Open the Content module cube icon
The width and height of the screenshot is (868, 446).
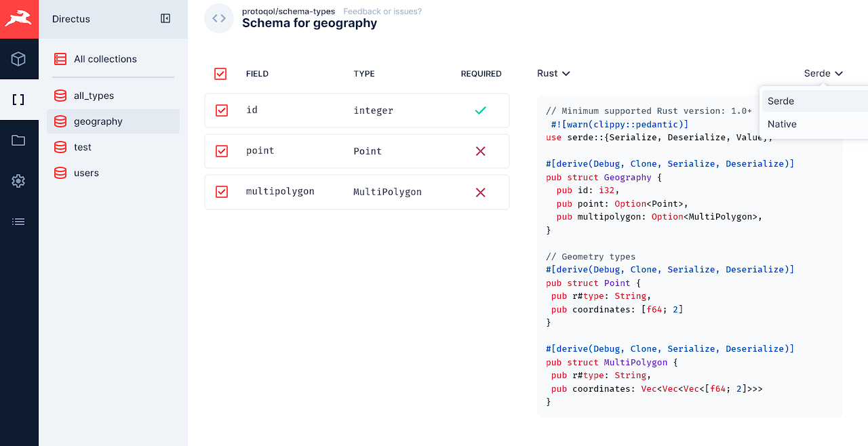coord(18,59)
